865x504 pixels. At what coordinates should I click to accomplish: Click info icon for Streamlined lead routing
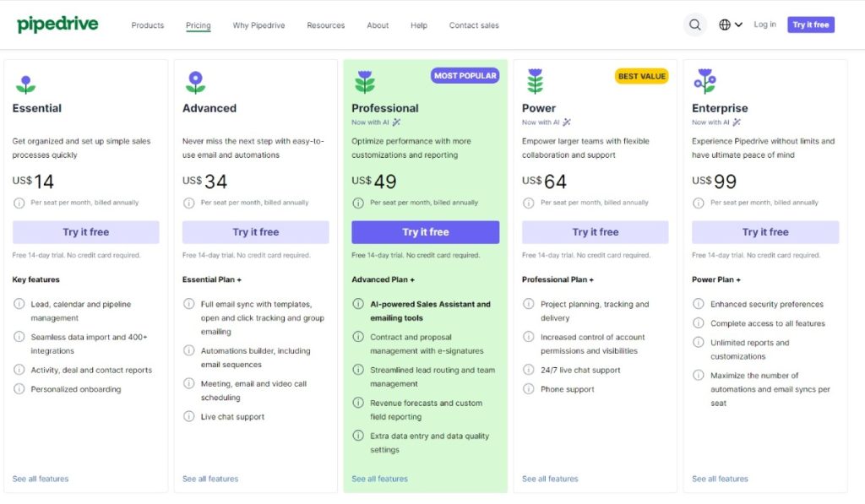(358, 370)
